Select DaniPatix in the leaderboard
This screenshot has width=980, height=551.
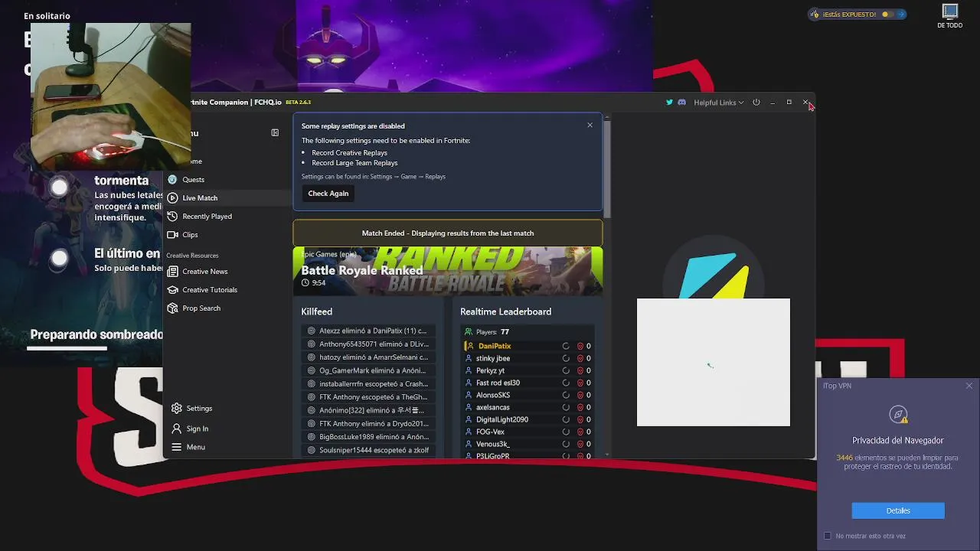[528, 346]
